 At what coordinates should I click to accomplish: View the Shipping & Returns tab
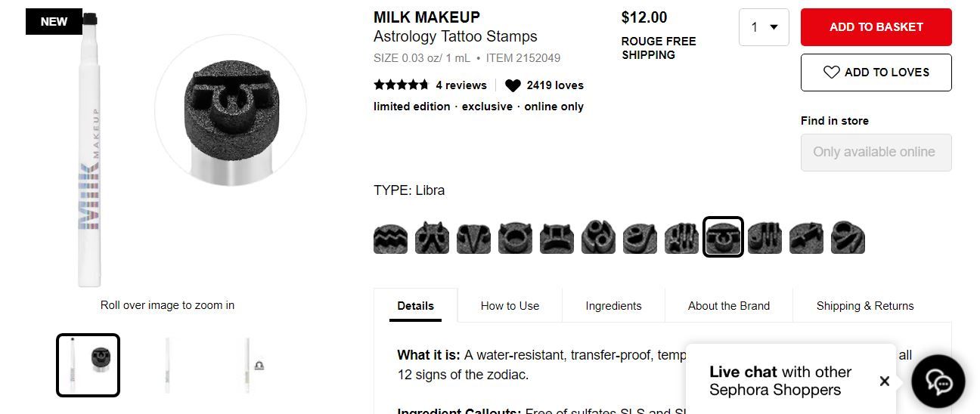pos(864,306)
